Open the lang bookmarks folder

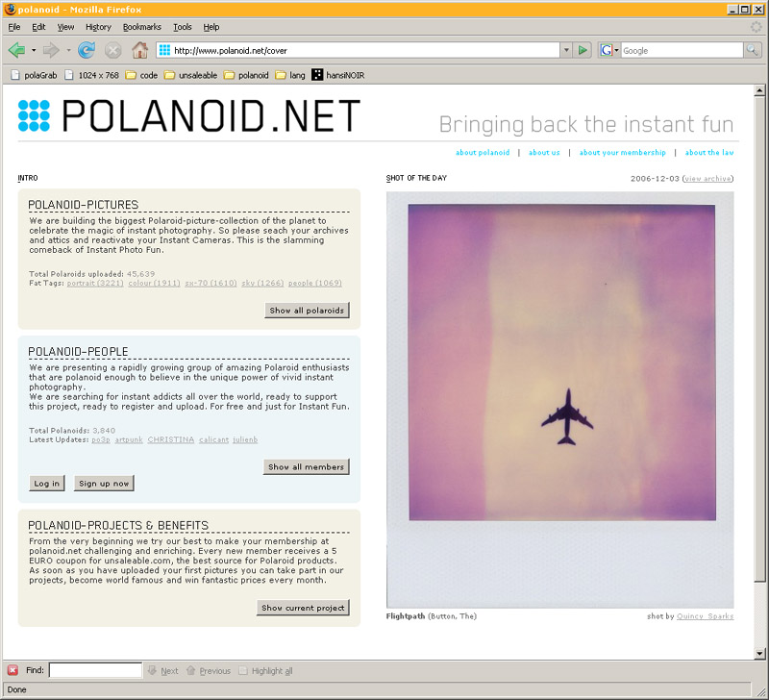[x=290, y=75]
